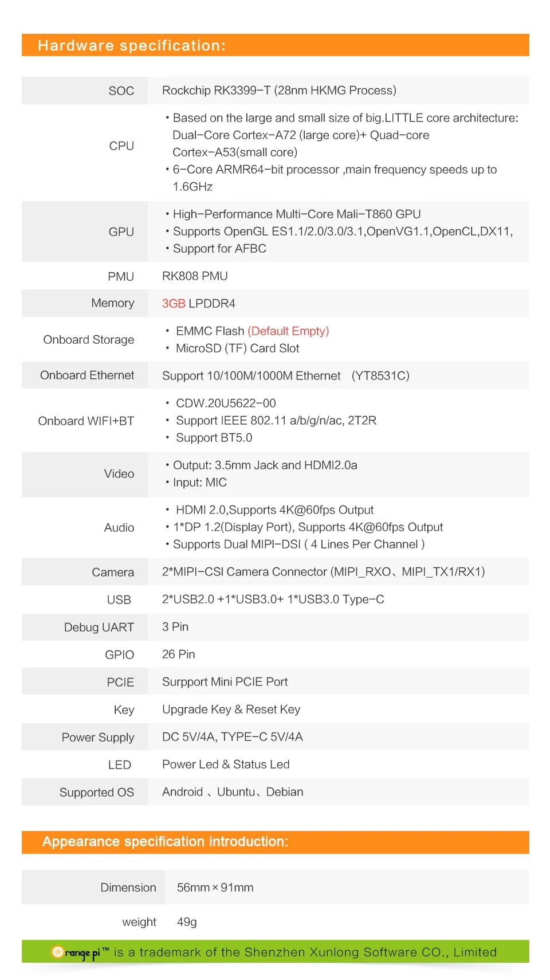Click the USB ports description text
The height and width of the screenshot is (980, 550).
273,599
